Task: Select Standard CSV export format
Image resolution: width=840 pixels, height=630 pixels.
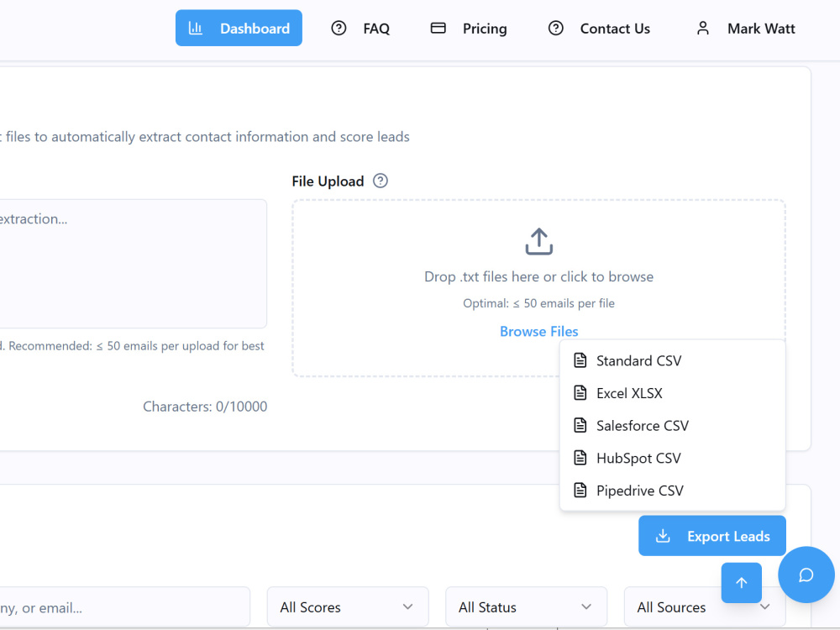Action: [672, 360]
